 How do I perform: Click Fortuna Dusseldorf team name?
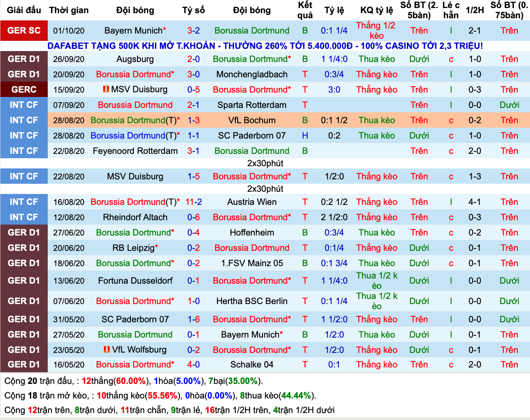tap(135, 281)
